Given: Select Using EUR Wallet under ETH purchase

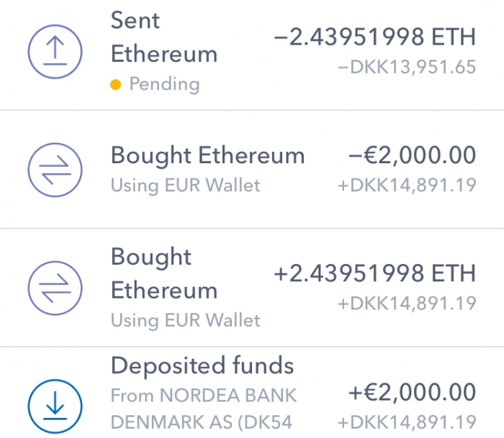Looking at the screenshot, I should (x=186, y=320).
